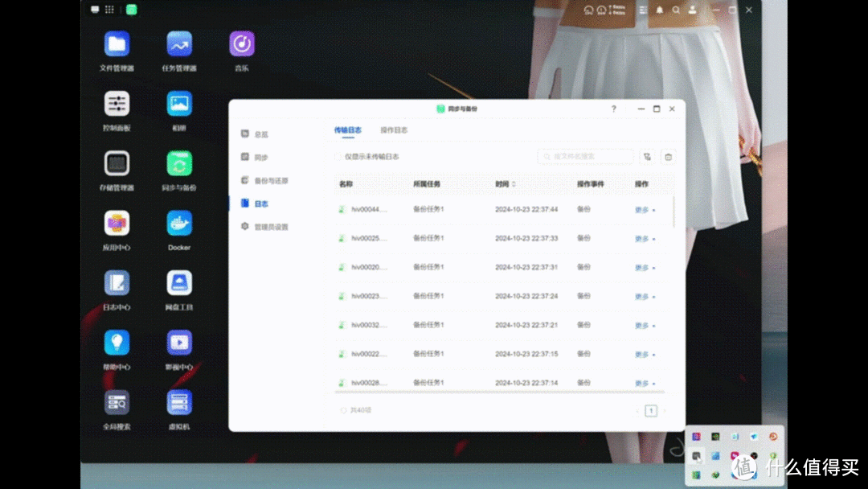Switch to the 操作日志 tab

point(394,129)
